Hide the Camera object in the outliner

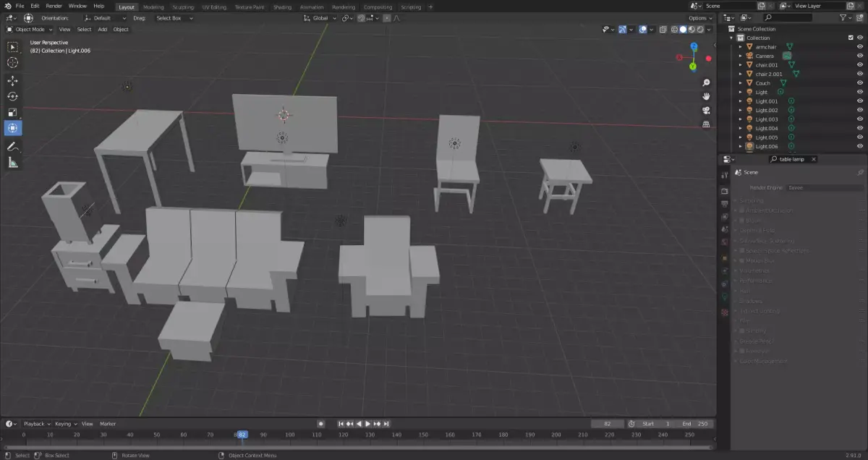(x=860, y=56)
